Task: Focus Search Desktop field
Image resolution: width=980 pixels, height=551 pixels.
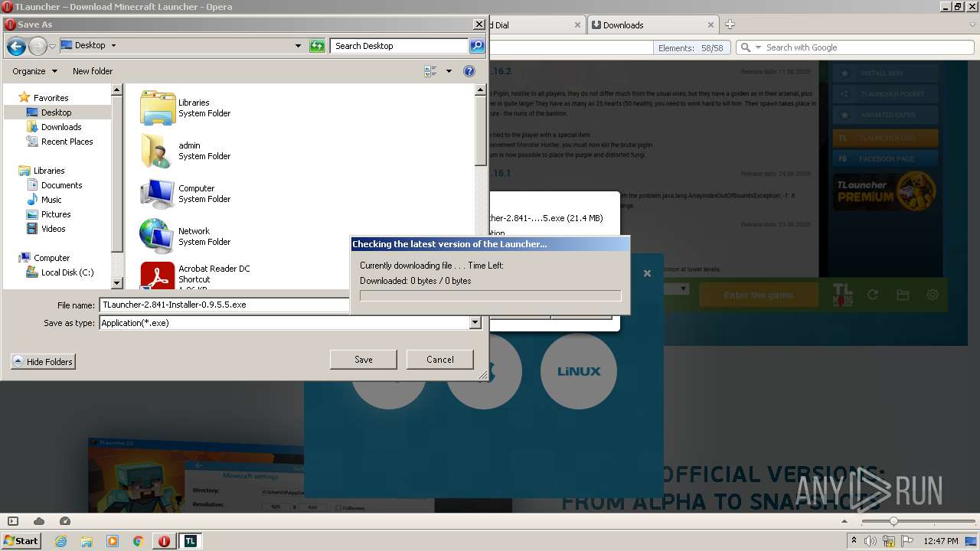Action: [400, 46]
